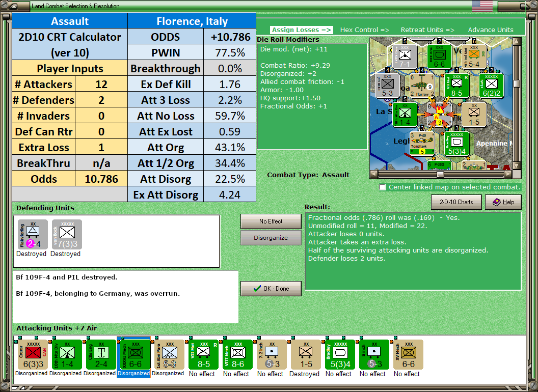Click the Harrow bomber counter on the map
The height and width of the screenshot is (392, 538).
(422, 85)
